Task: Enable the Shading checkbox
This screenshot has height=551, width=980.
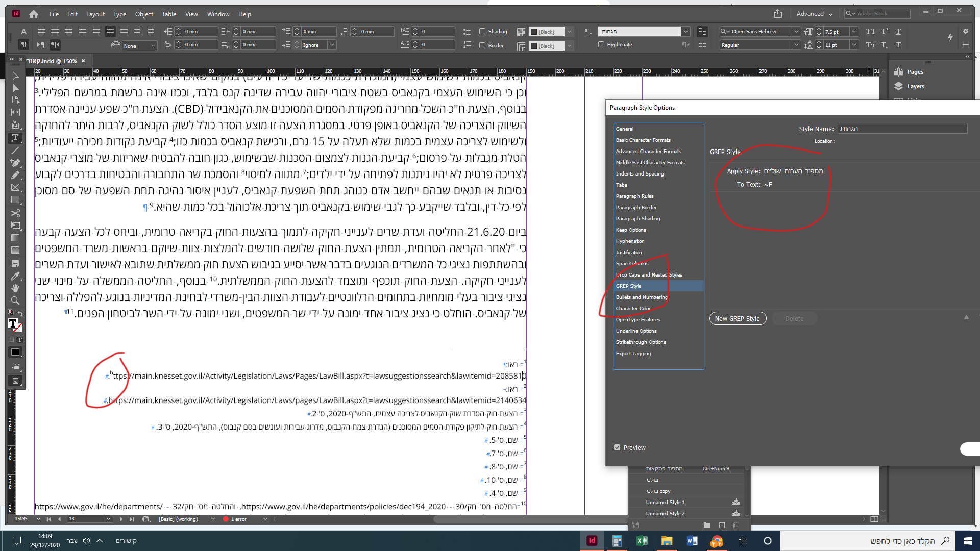Action: point(482,31)
